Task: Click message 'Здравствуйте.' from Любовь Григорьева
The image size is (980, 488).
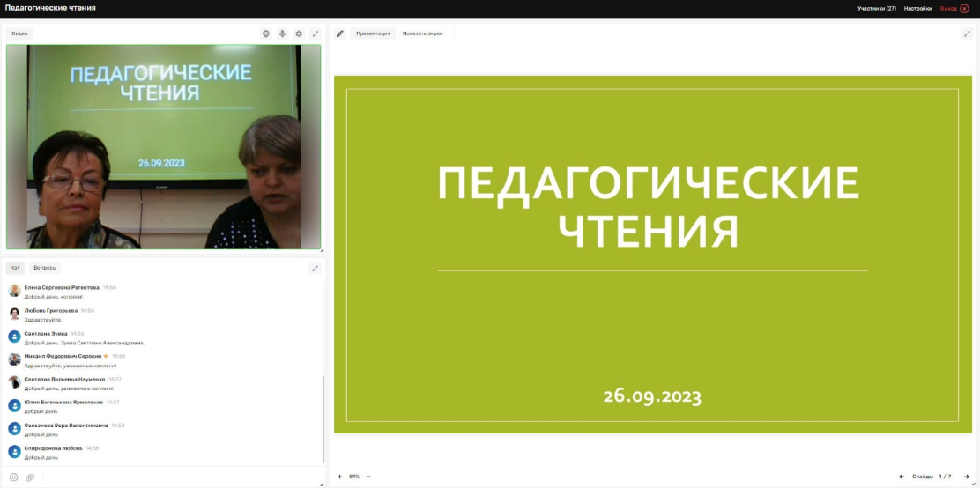Action: [x=43, y=320]
